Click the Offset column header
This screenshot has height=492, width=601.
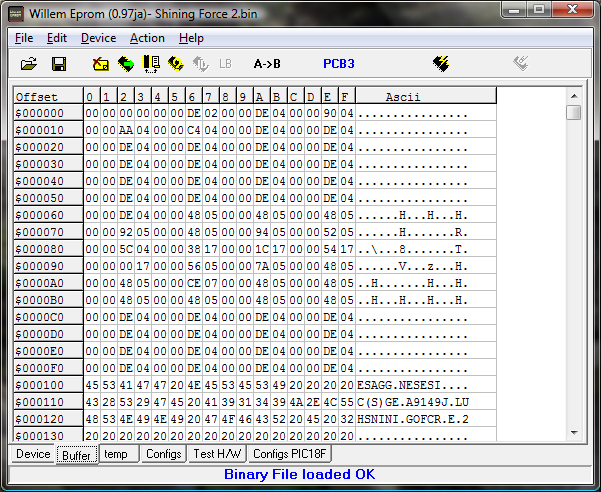coord(48,96)
